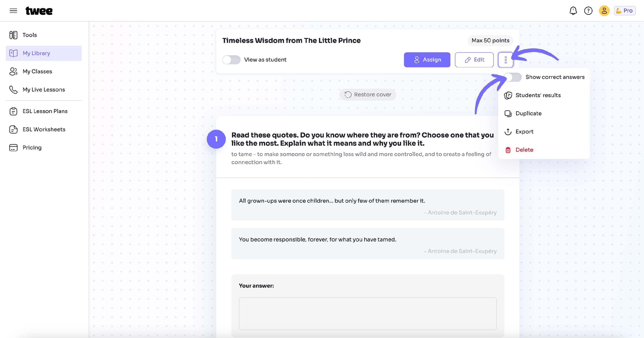Click the Export upload icon

(508, 132)
